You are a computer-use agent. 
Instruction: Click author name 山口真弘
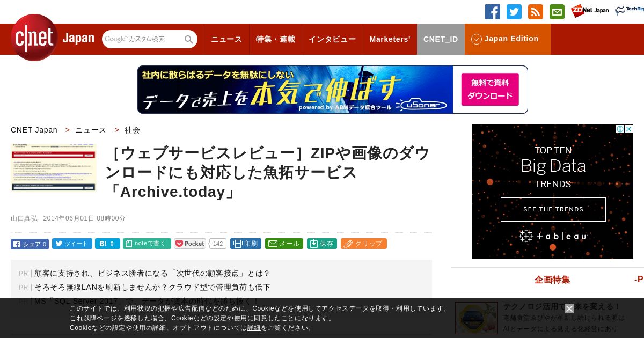pyautogui.click(x=24, y=218)
